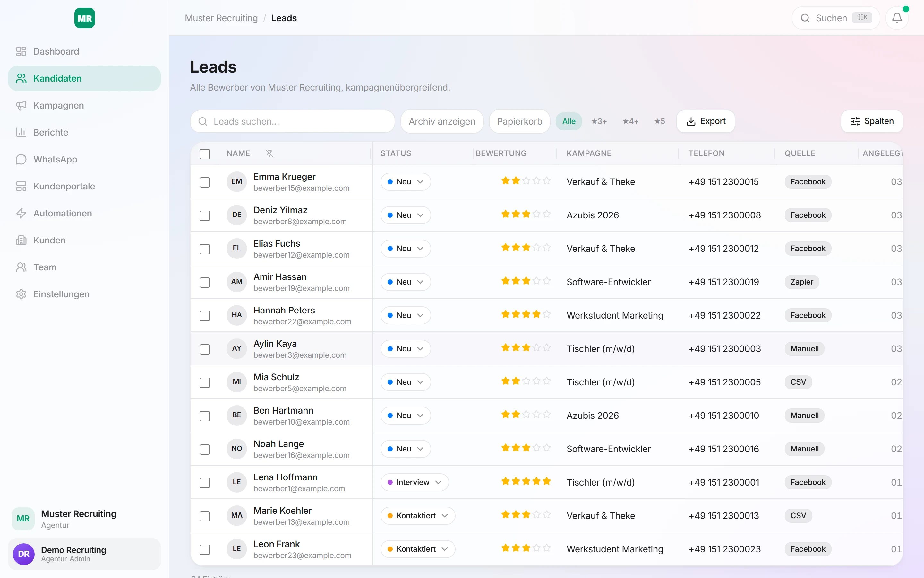The width and height of the screenshot is (924, 578).
Task: Click the Archiv anzeigen button
Action: point(442,122)
